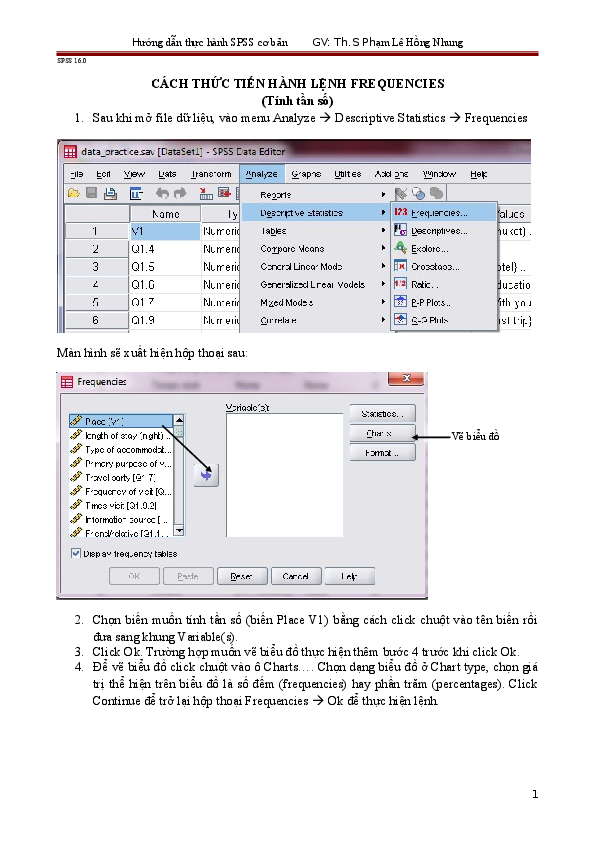Click the Help button in Frequencies dialog

[350, 576]
